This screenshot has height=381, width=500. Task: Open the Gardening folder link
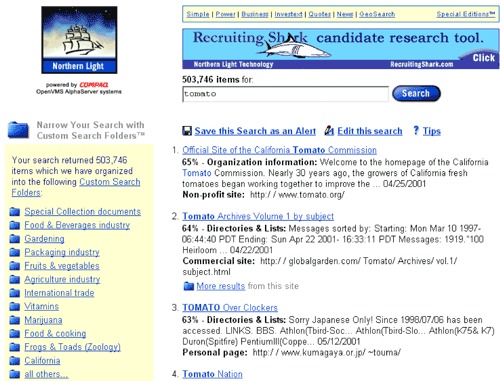click(44, 239)
